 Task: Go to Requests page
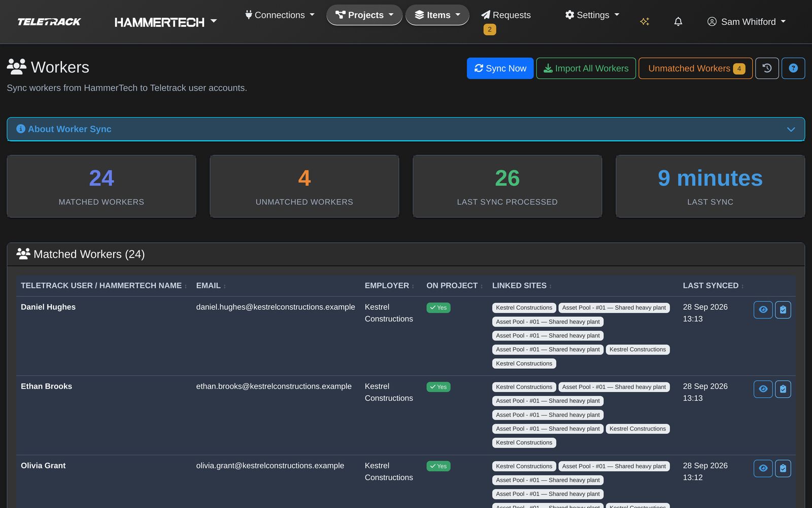(506, 15)
